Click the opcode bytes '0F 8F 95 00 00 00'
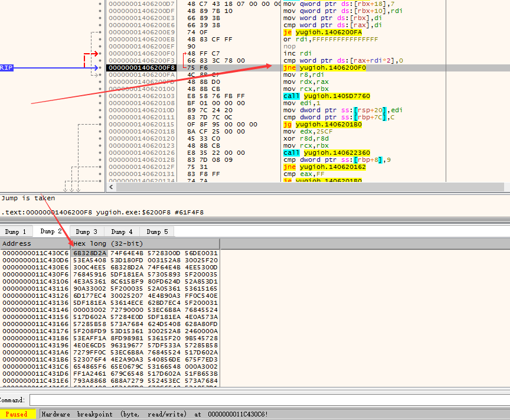The width and height of the screenshot is (510, 420). click(222, 125)
